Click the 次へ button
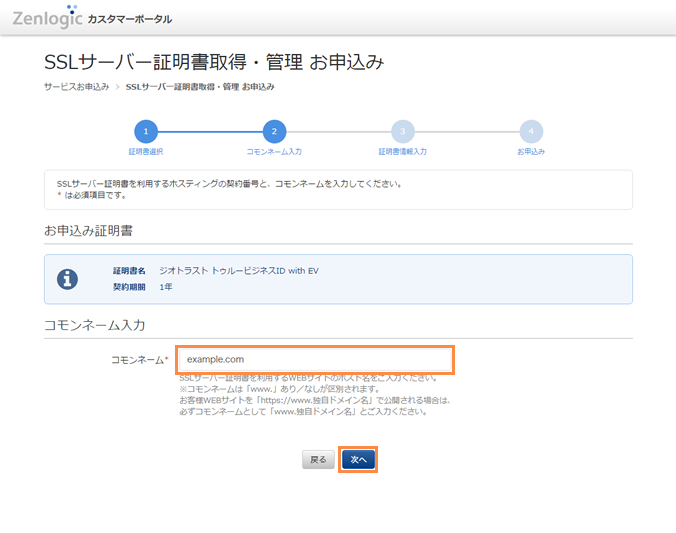676x533 pixels. tap(358, 460)
